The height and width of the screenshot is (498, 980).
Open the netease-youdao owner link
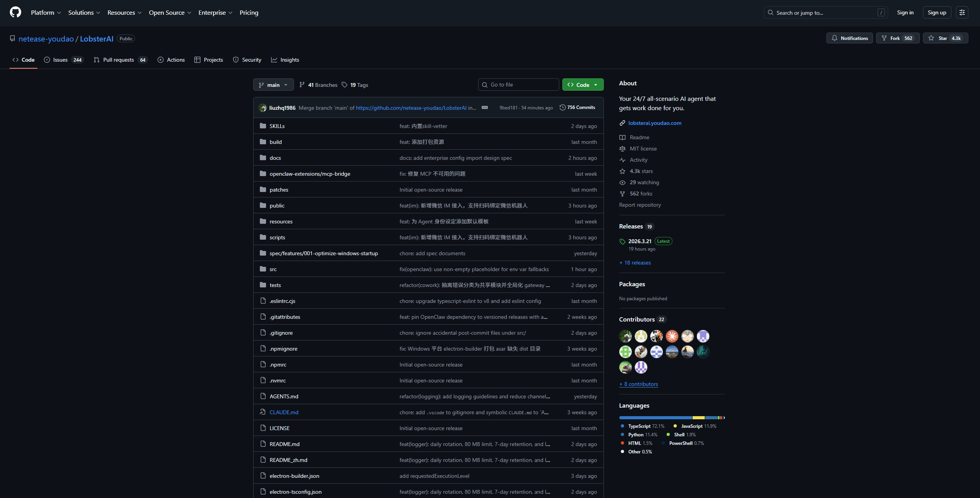[x=46, y=39]
